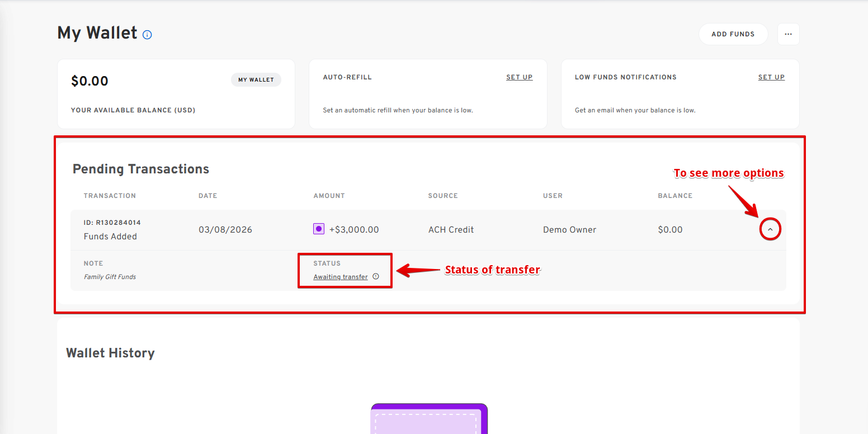Select the MY WALLET badge
Image resolution: width=868 pixels, height=434 pixels.
point(256,80)
